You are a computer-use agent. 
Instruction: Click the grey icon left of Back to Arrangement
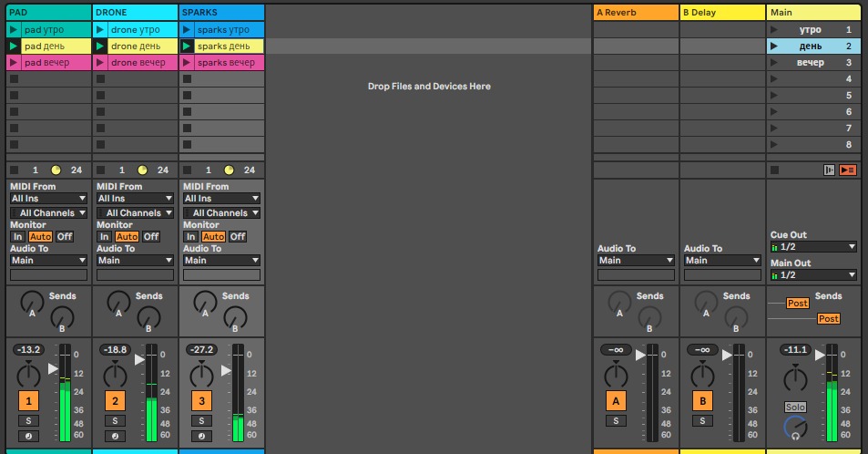(x=829, y=170)
